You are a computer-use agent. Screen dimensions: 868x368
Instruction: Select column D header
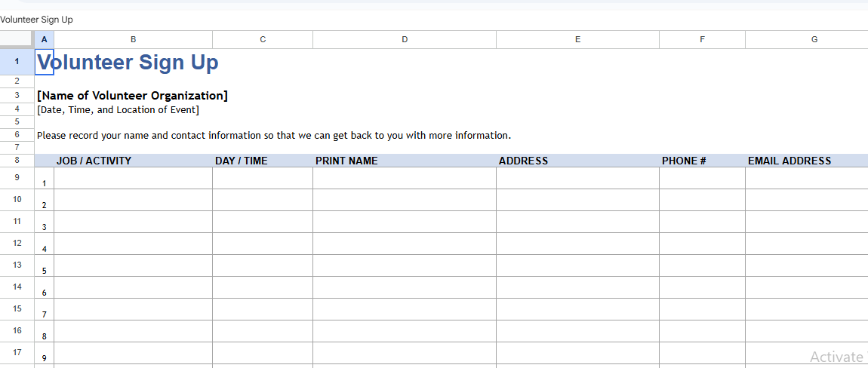405,39
